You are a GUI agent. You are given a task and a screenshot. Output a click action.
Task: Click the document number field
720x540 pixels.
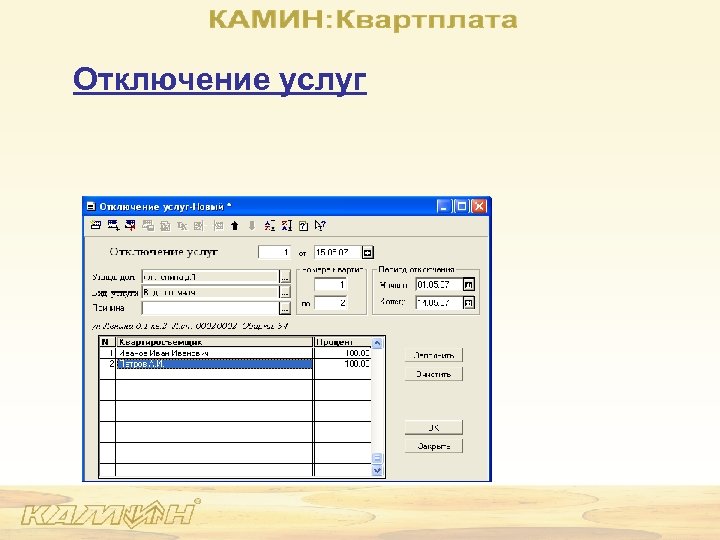pyautogui.click(x=274, y=252)
